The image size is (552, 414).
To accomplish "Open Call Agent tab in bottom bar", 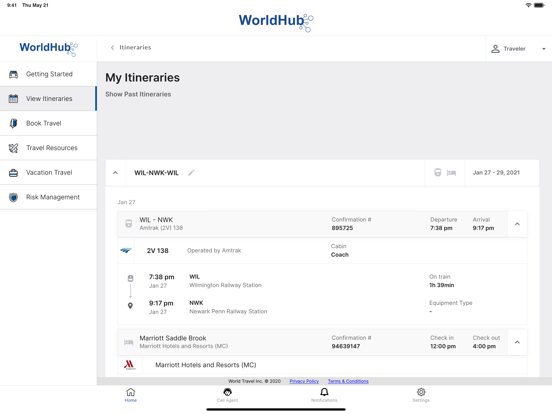I will 227,395.
